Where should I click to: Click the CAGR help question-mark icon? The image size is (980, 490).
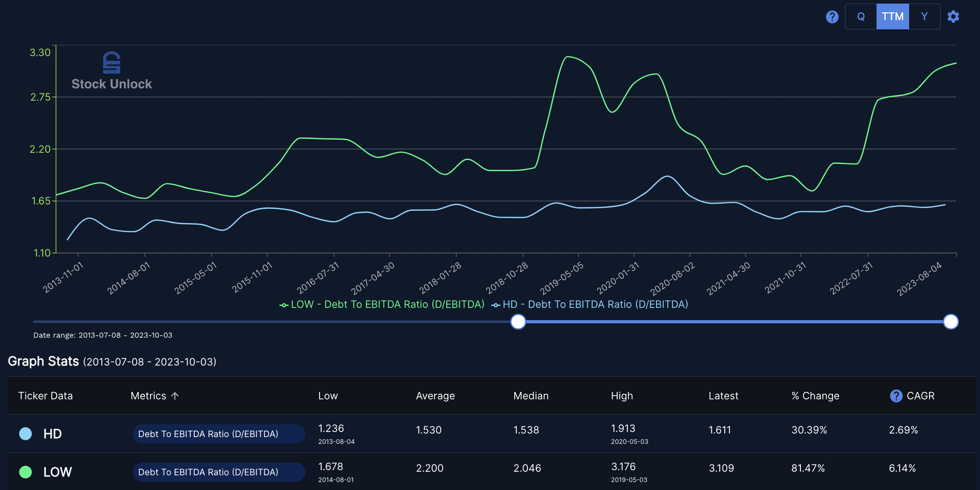896,396
